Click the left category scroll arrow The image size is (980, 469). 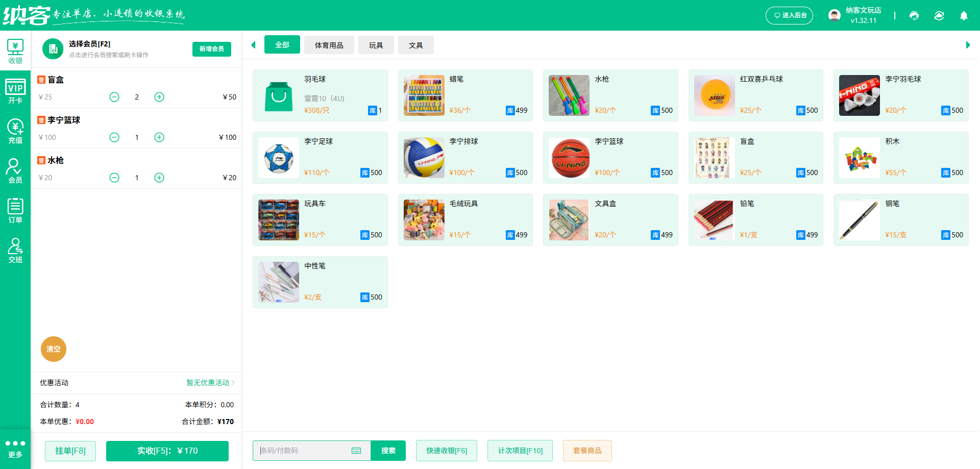point(254,45)
